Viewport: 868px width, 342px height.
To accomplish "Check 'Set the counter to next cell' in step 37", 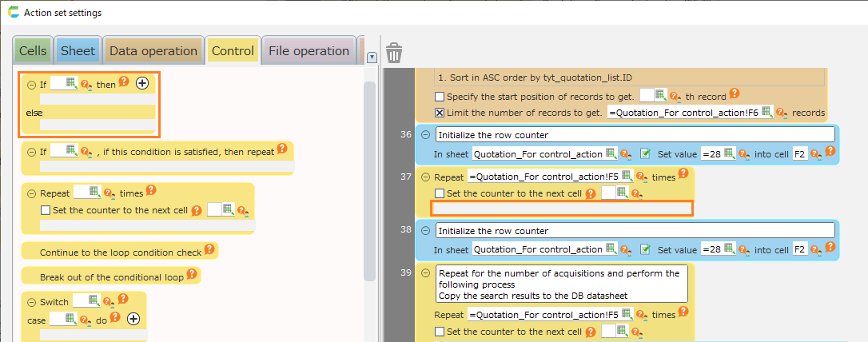I will pos(439,193).
